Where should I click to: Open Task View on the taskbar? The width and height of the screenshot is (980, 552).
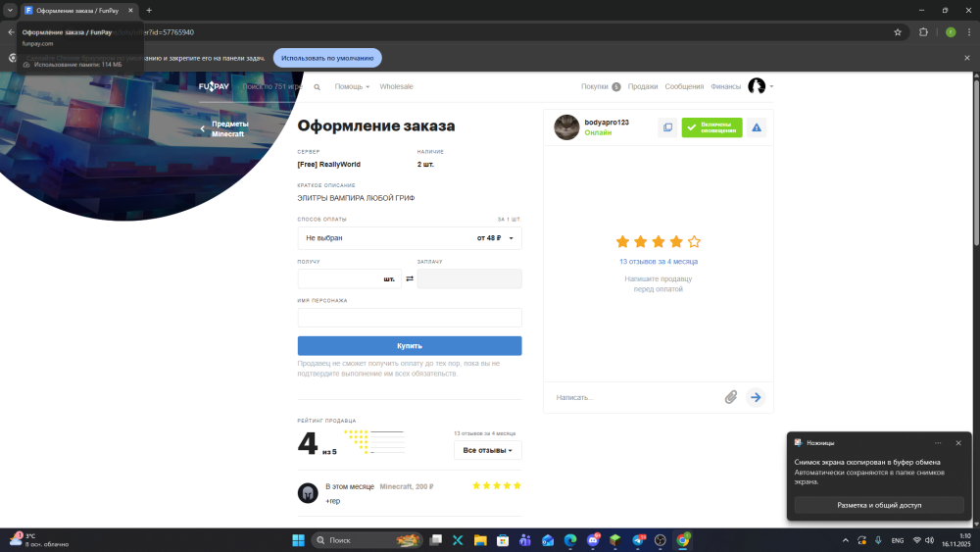tap(436, 540)
